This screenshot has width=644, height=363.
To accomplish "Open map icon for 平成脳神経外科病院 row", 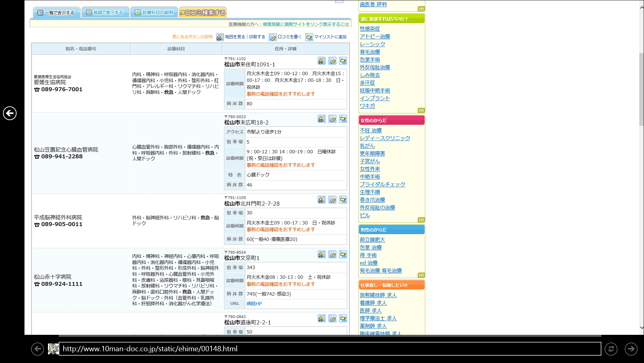I will click(x=321, y=200).
